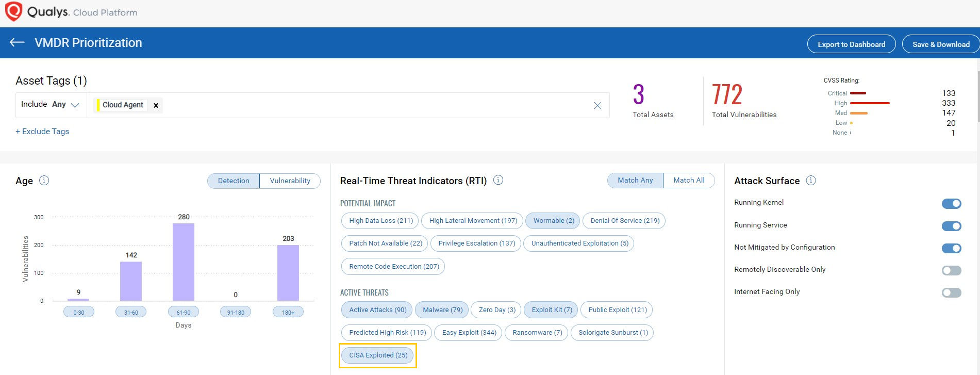Select Privilege Escalation (137) chip
Image resolution: width=980 pixels, height=375 pixels.
click(476, 243)
